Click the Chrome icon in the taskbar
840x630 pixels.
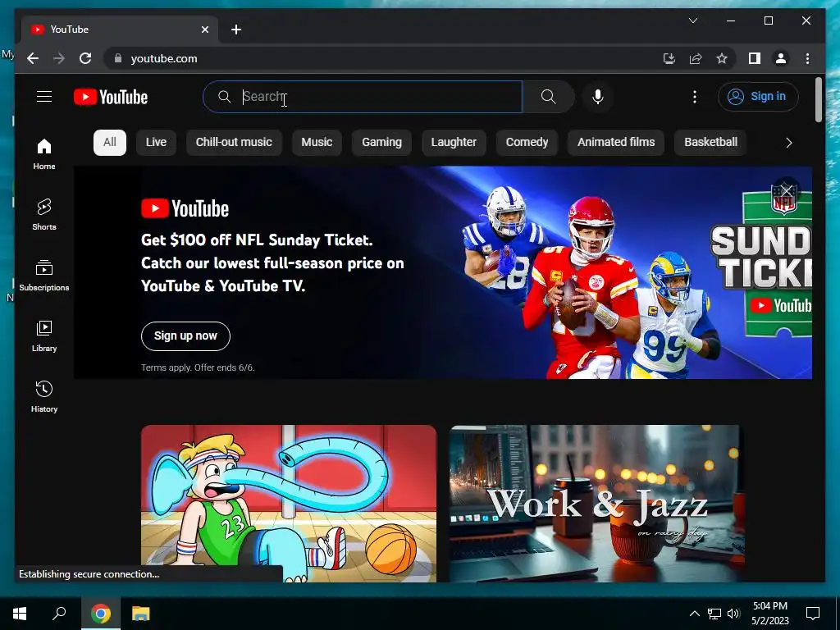(x=100, y=614)
